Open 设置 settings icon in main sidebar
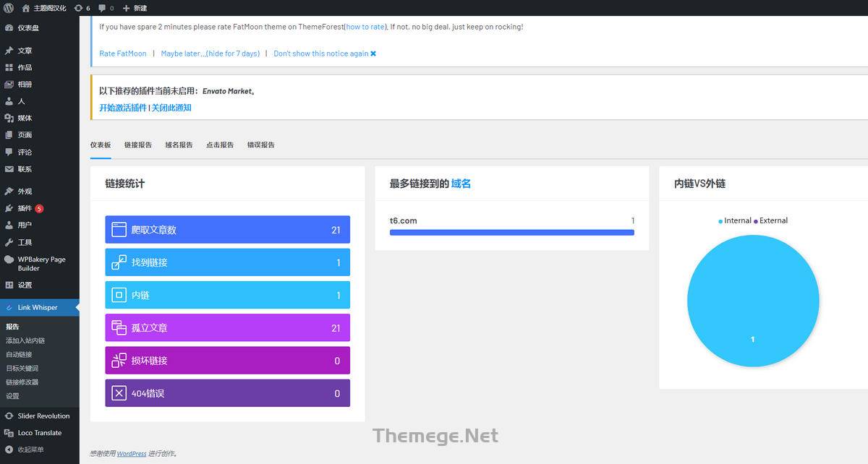Screen dimensions: 868x464 tap(9, 285)
